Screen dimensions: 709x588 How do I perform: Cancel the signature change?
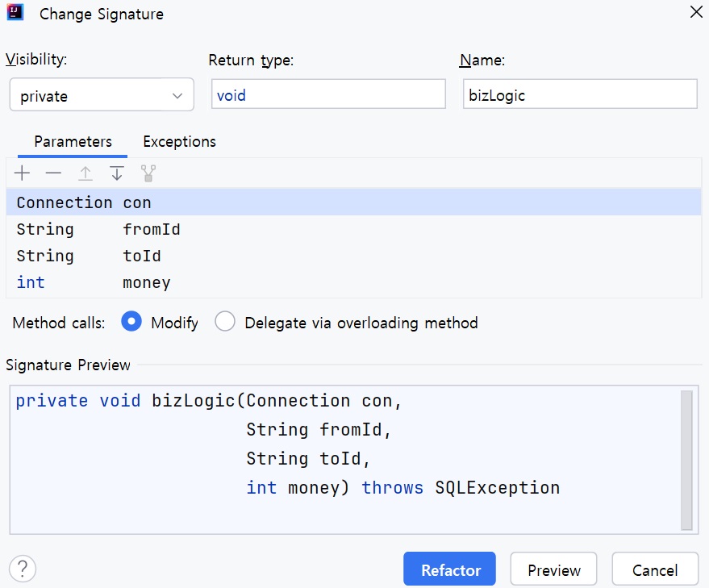(654, 570)
